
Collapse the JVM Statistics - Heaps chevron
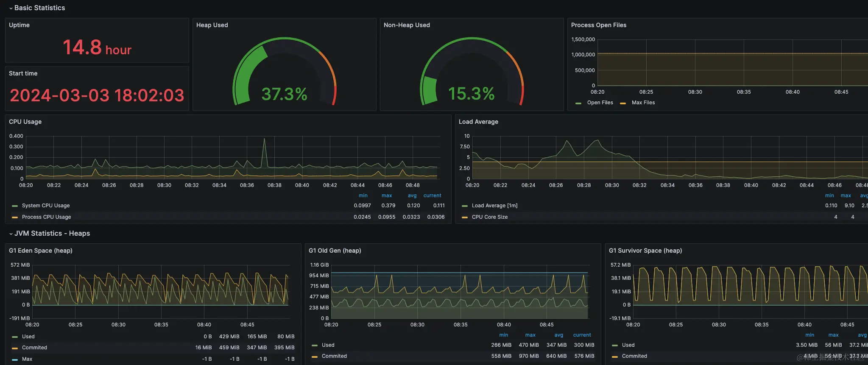[11, 234]
